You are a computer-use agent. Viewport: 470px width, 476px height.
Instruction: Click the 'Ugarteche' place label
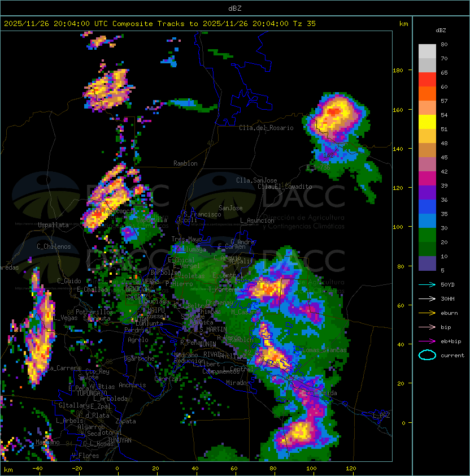pyautogui.click(x=139, y=358)
